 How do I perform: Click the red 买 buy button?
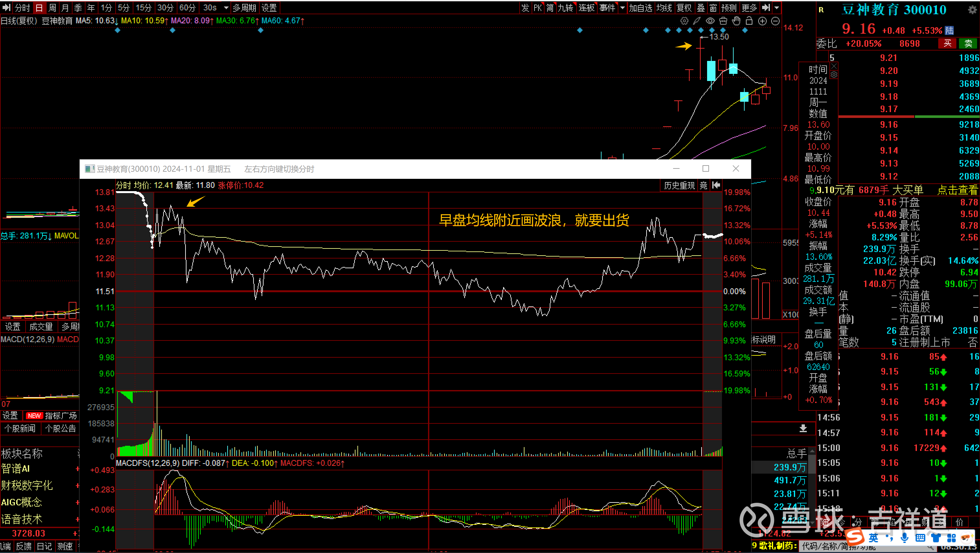[x=948, y=43]
